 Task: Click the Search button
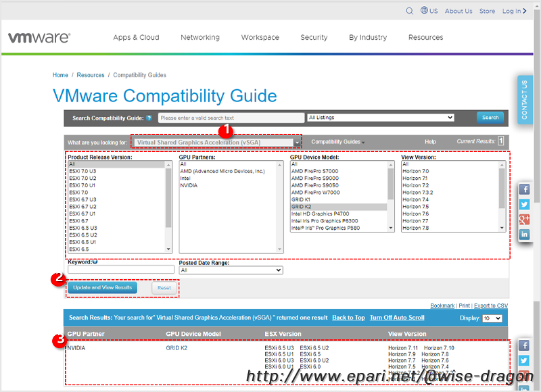click(490, 118)
